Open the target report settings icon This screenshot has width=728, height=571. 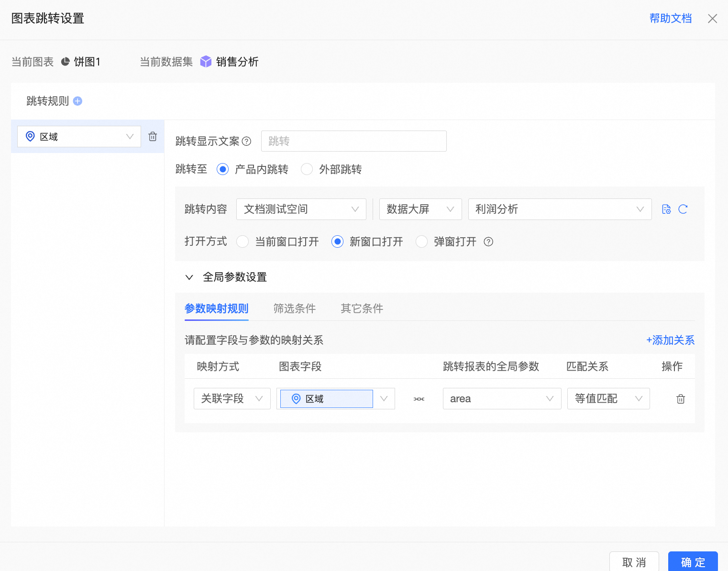point(666,209)
